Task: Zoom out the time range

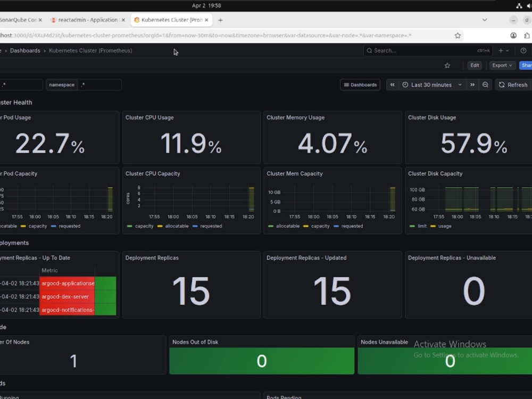Action: click(485, 85)
